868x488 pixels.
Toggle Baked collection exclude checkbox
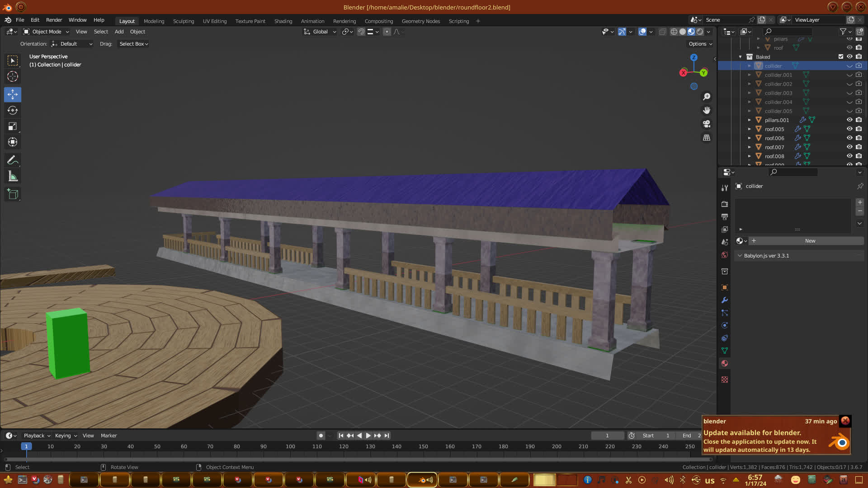pyautogui.click(x=841, y=57)
